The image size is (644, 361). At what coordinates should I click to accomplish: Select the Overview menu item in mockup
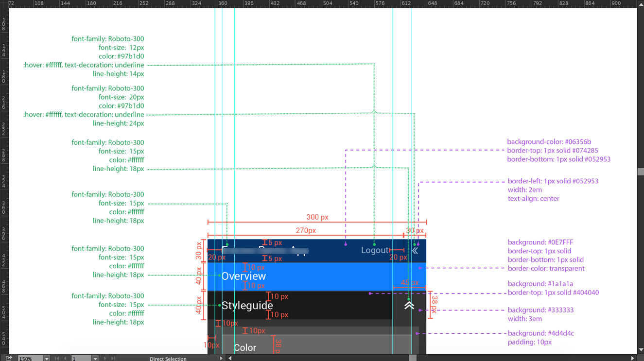tap(244, 276)
